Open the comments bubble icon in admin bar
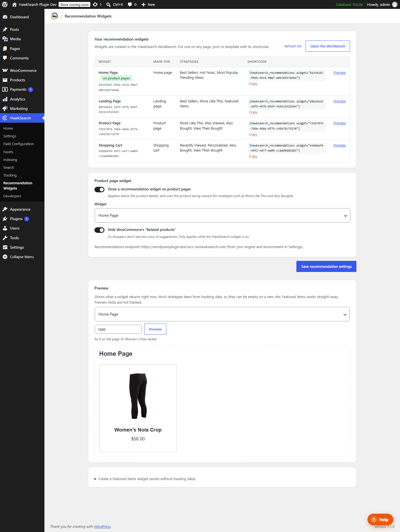The width and height of the screenshot is (400, 532). [130, 4]
